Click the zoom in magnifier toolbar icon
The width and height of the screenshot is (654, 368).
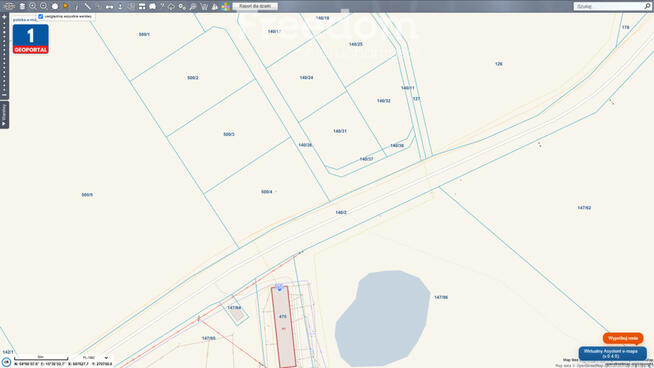(x=33, y=6)
